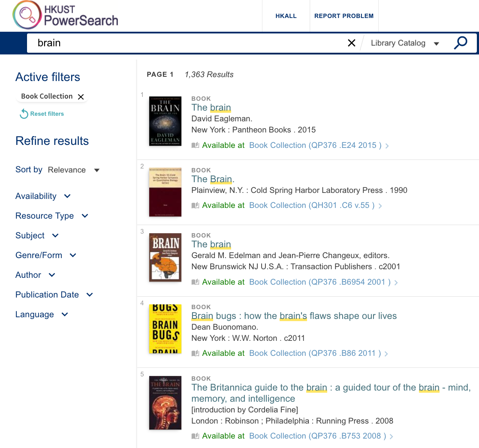
Task: Click the availability book icon of David Eagleman's book
Action: click(195, 145)
